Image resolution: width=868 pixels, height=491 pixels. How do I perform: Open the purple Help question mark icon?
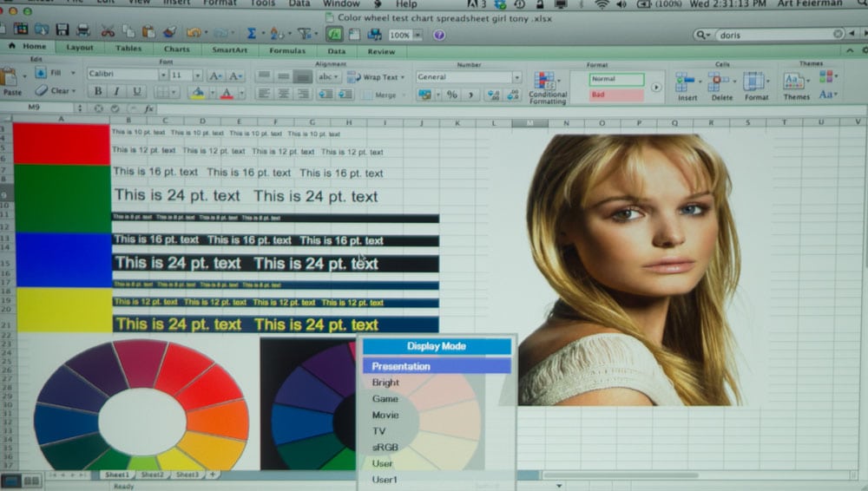click(x=439, y=35)
